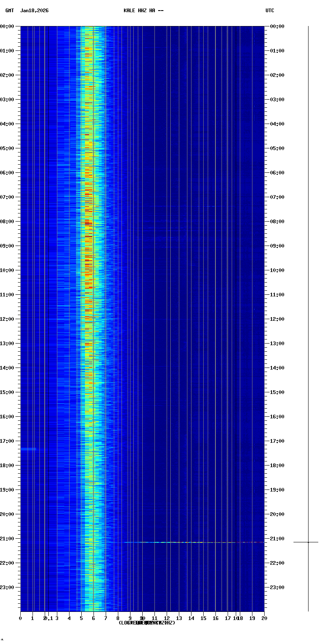326x644 pixels.
Task: Click the small low-frequency blip near 17:20
Action: (28, 449)
